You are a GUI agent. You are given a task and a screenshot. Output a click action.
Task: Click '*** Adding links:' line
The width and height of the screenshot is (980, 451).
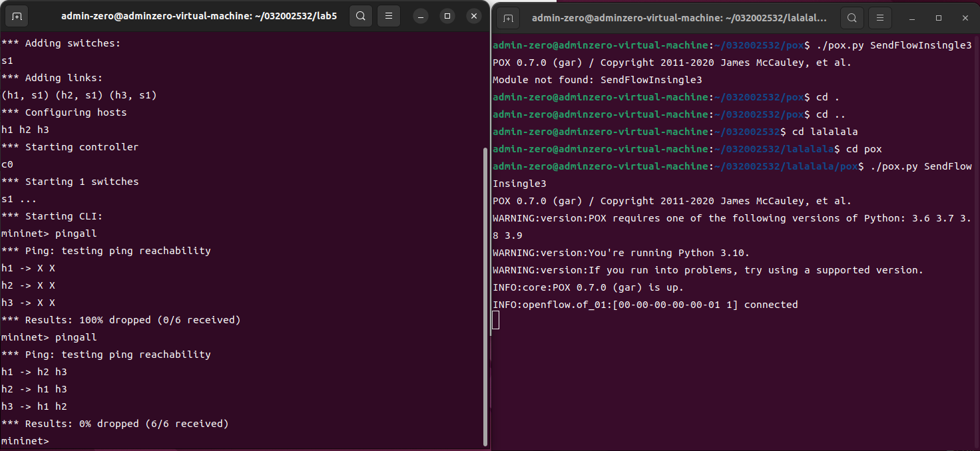(x=52, y=78)
